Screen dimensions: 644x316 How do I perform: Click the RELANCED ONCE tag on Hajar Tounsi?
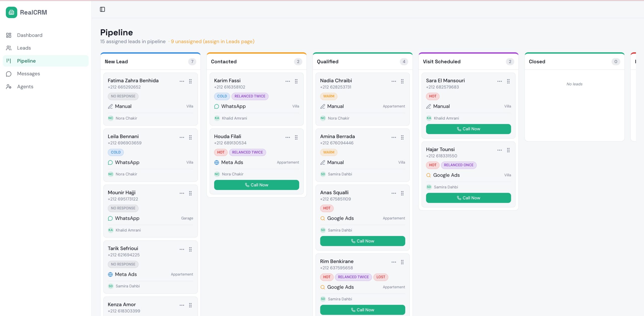pos(459,165)
